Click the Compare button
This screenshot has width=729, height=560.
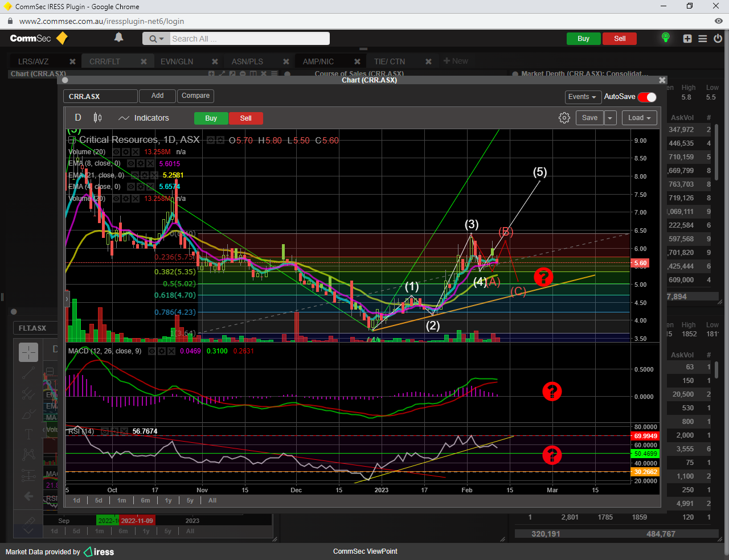click(x=195, y=96)
